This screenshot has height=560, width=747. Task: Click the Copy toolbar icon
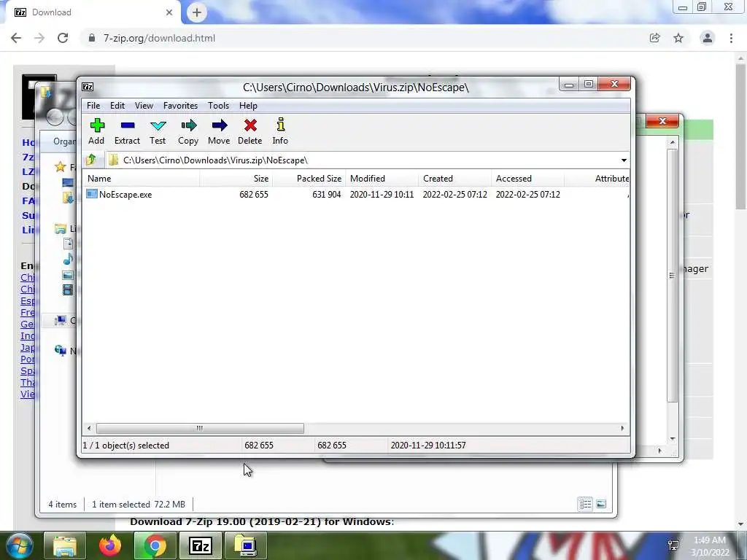[x=189, y=125]
